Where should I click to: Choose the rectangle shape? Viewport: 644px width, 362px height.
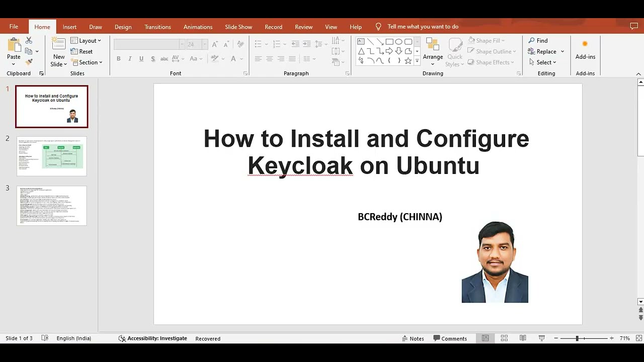point(389,42)
